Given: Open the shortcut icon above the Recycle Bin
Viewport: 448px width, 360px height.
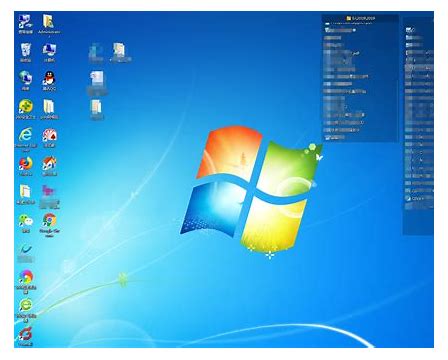Looking at the screenshot, I should tap(26, 21).
